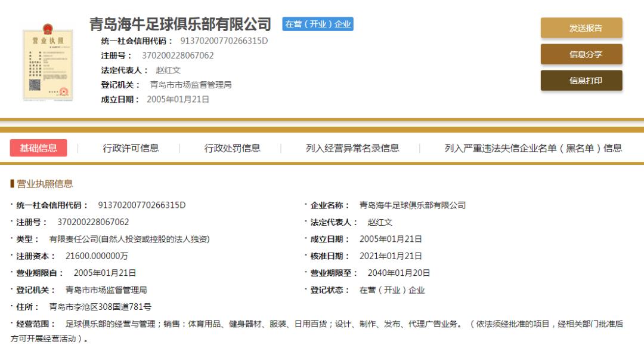Click the 信息分享 button
The image size is (644, 363).
581,54
